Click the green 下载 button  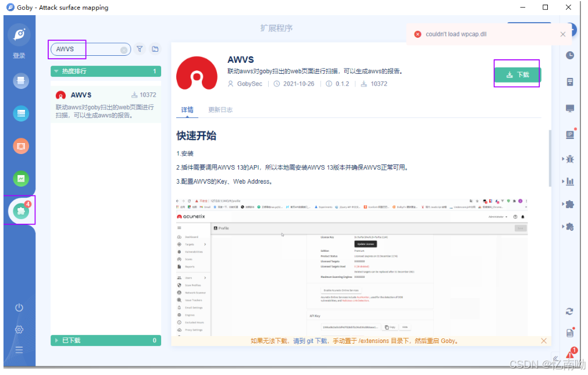pos(517,74)
